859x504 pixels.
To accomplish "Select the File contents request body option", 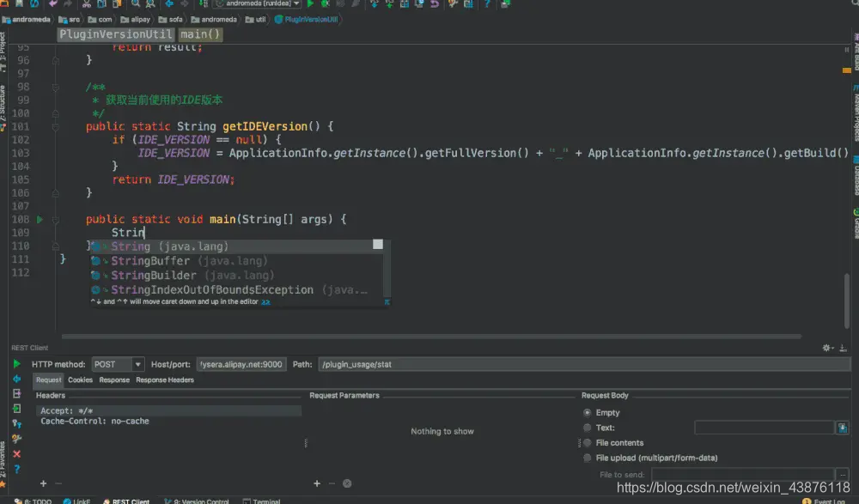I will pos(588,443).
